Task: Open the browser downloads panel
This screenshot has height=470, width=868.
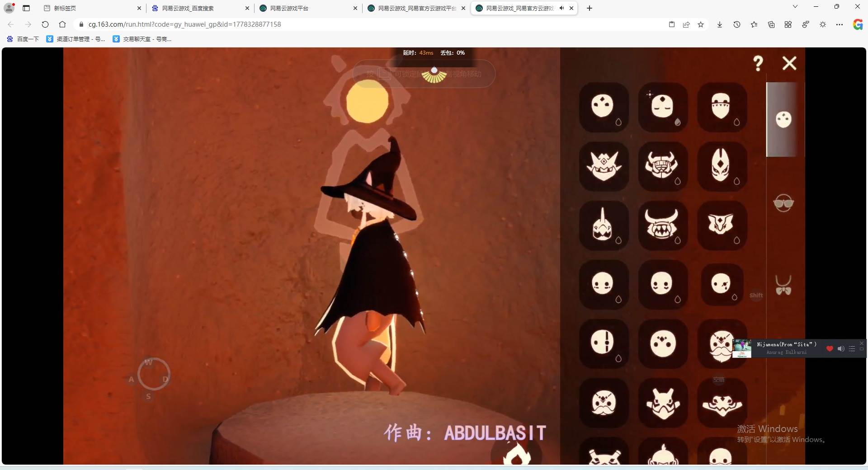Action: tap(720, 24)
